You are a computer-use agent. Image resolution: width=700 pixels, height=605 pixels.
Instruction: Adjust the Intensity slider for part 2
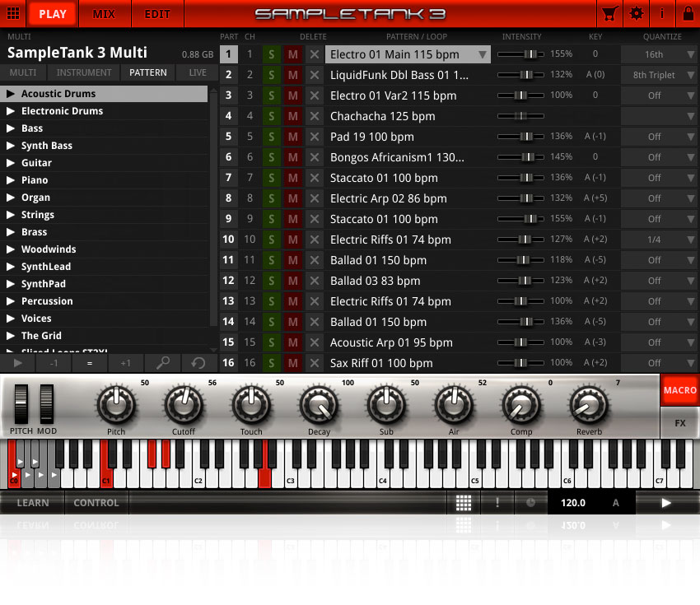point(525,74)
